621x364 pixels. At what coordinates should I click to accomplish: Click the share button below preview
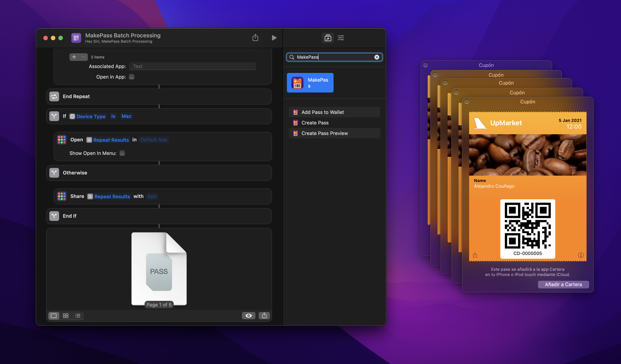(264, 316)
